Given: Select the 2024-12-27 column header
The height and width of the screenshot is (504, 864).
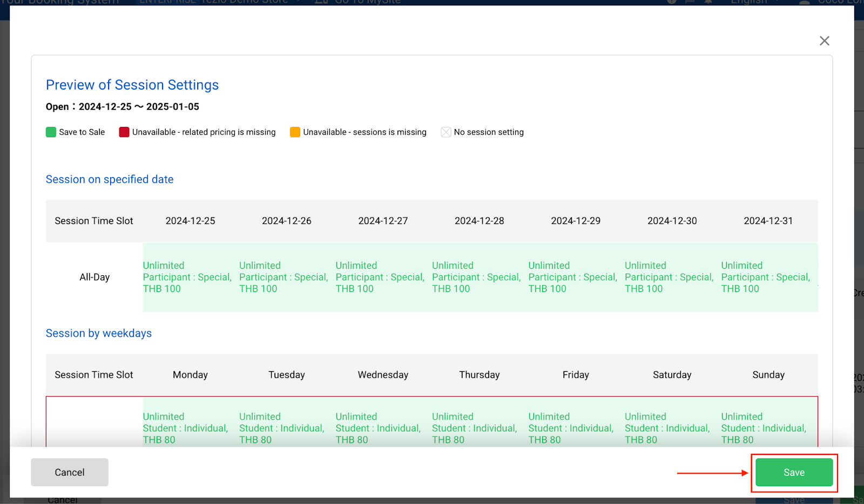Looking at the screenshot, I should coord(383,221).
